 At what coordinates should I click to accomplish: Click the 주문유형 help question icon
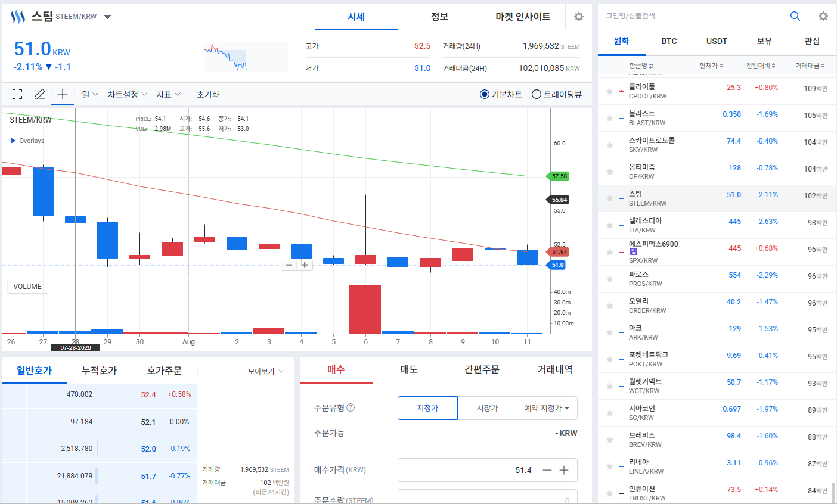[351, 407]
